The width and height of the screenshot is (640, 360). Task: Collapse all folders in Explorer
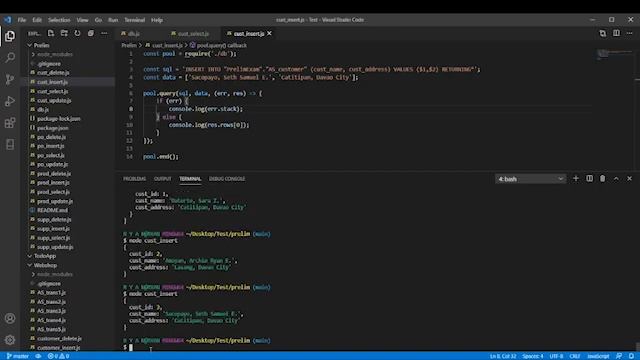(91, 33)
